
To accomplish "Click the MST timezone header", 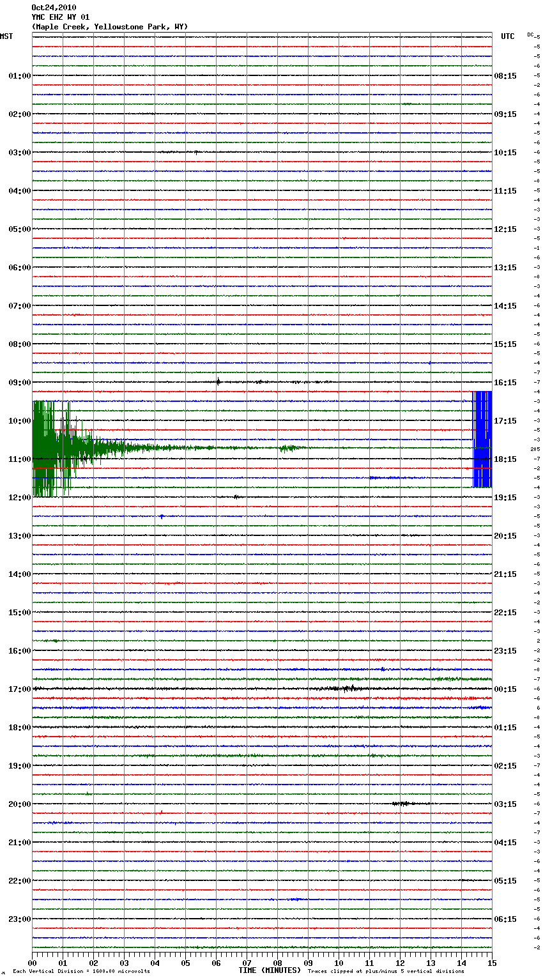I will [x=6, y=36].
